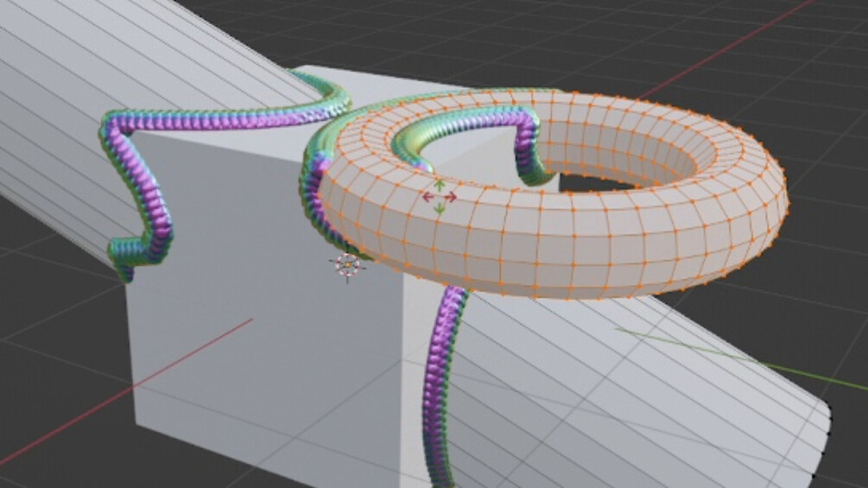Click the 3D cursor crosshair near the cube
The image size is (868, 488).
click(x=348, y=265)
